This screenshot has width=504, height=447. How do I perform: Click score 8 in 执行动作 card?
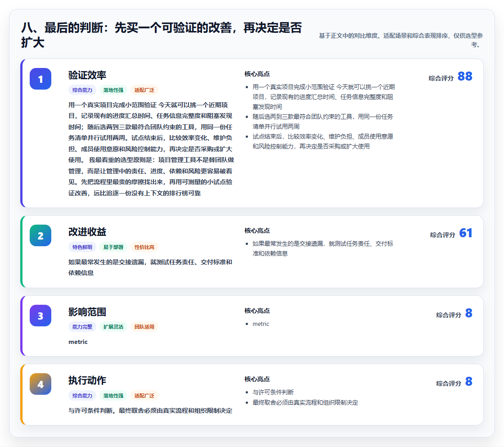[468, 381]
